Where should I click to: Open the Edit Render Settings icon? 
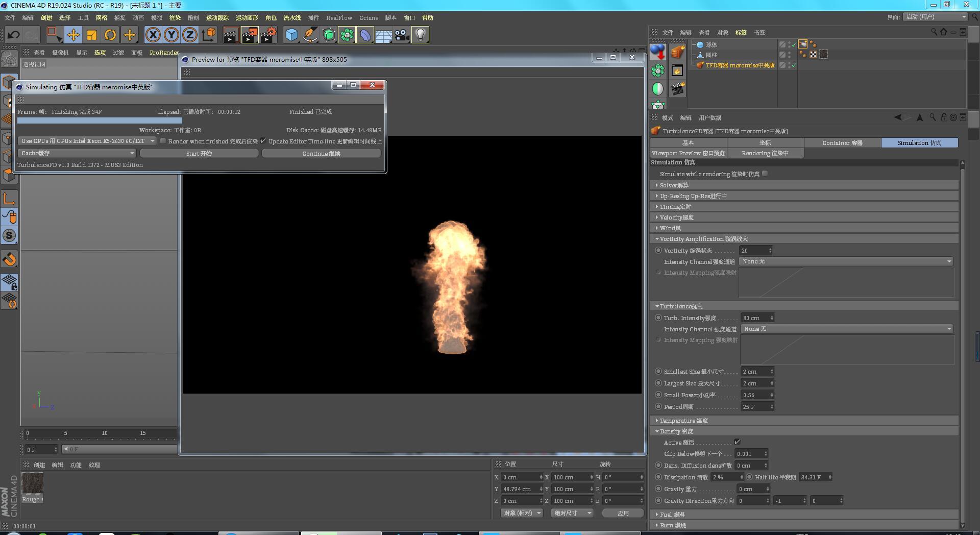[x=268, y=35]
